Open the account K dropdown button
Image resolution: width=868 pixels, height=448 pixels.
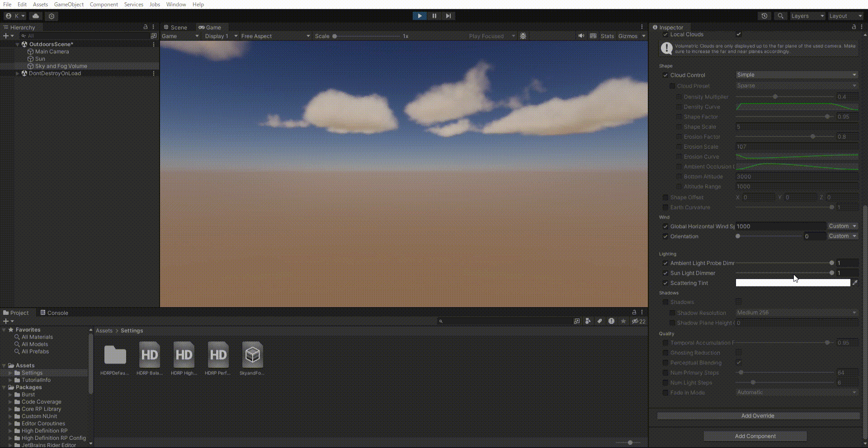point(15,16)
